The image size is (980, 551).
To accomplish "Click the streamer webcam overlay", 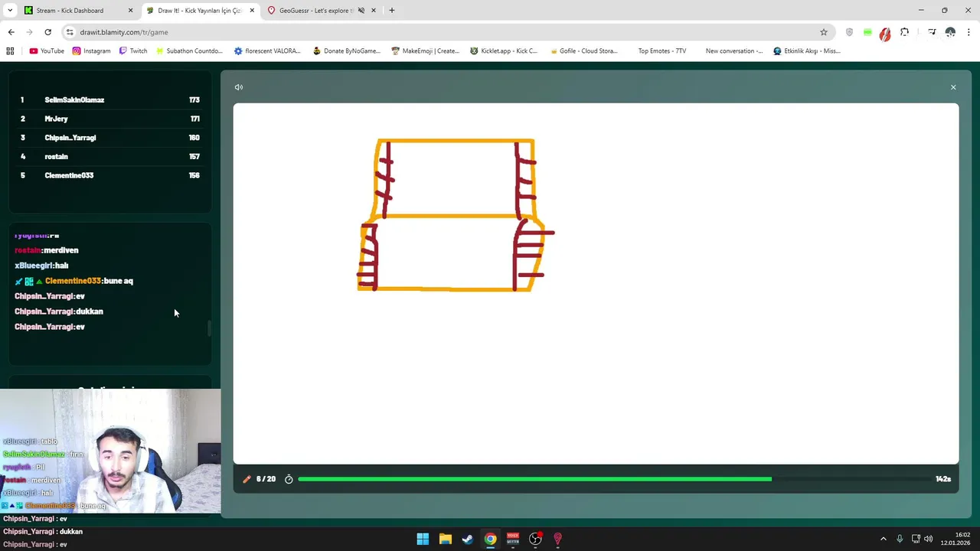I will (110, 451).
